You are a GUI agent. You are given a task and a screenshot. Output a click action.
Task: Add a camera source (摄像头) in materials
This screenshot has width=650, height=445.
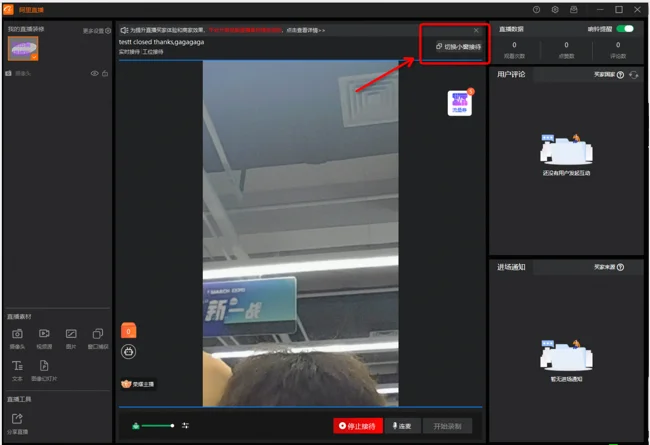[x=17, y=338]
